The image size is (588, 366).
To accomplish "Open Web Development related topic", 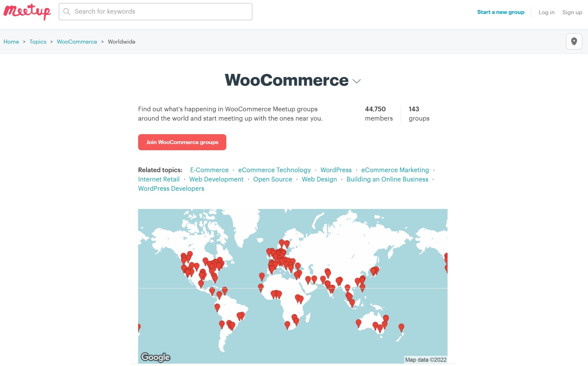I will click(216, 179).
